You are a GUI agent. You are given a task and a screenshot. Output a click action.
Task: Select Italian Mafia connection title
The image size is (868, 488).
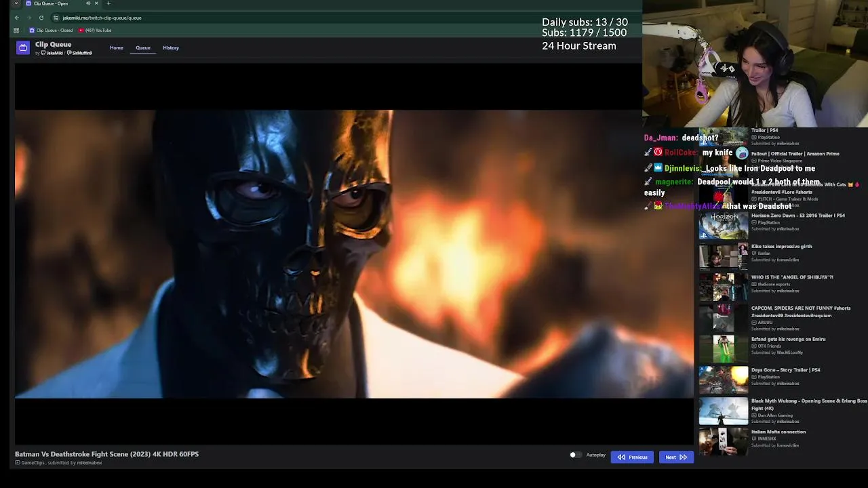point(778,432)
